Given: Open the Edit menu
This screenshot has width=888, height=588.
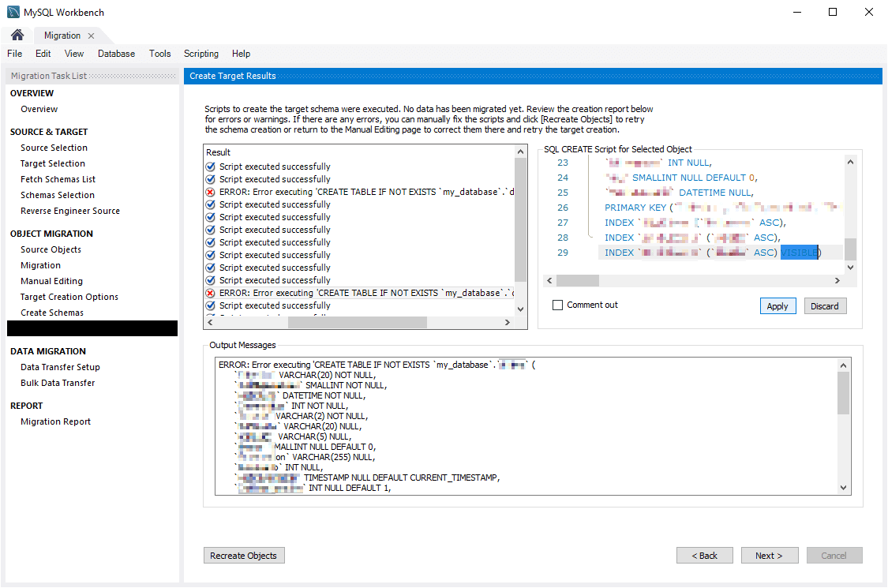Looking at the screenshot, I should pos(43,53).
